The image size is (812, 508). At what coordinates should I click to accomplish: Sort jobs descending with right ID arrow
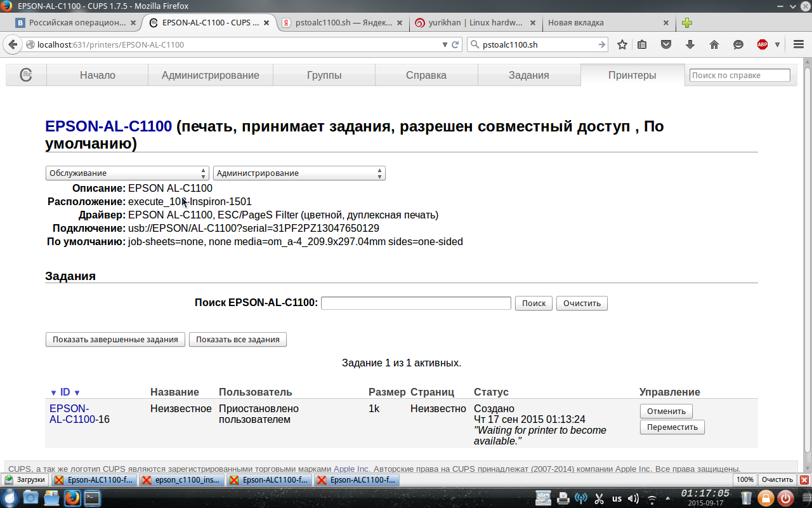[x=77, y=392]
